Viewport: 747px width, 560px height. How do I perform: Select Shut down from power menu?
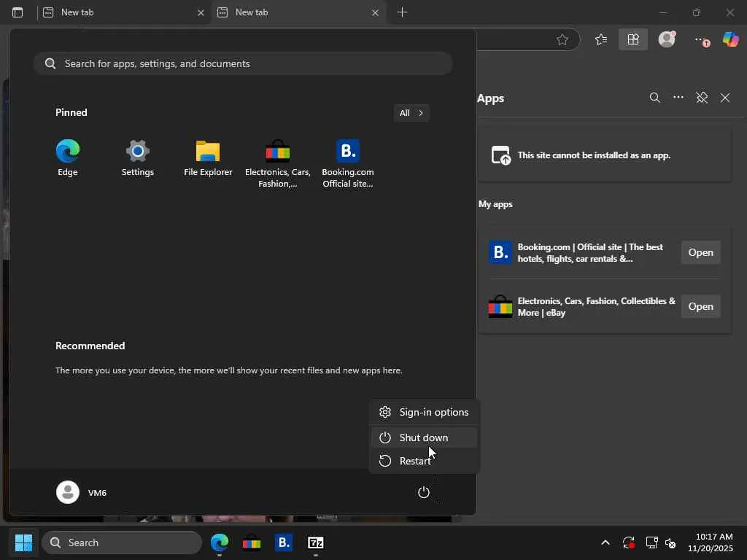click(x=424, y=437)
